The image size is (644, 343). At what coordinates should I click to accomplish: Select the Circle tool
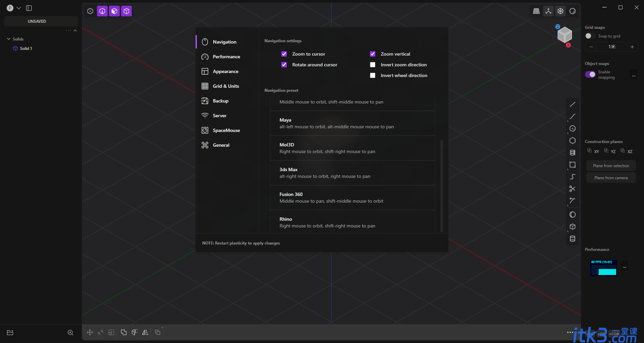[572, 129]
